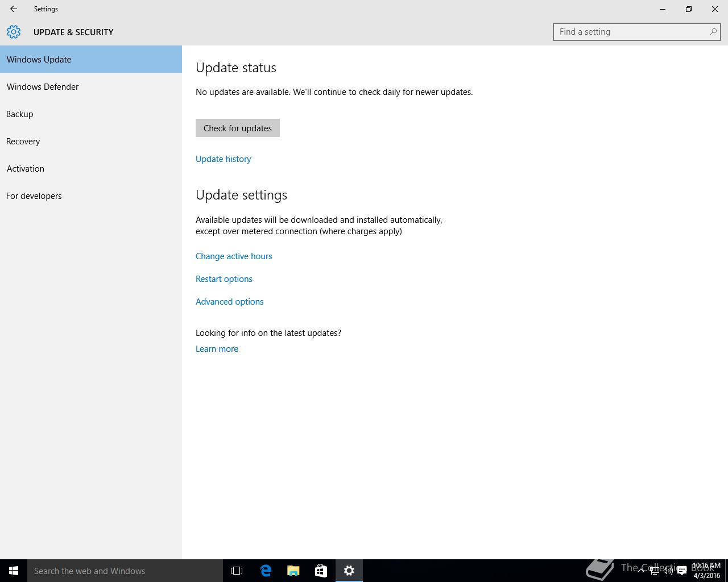Click the Update & Security gear icon
728x582 pixels.
14,32
